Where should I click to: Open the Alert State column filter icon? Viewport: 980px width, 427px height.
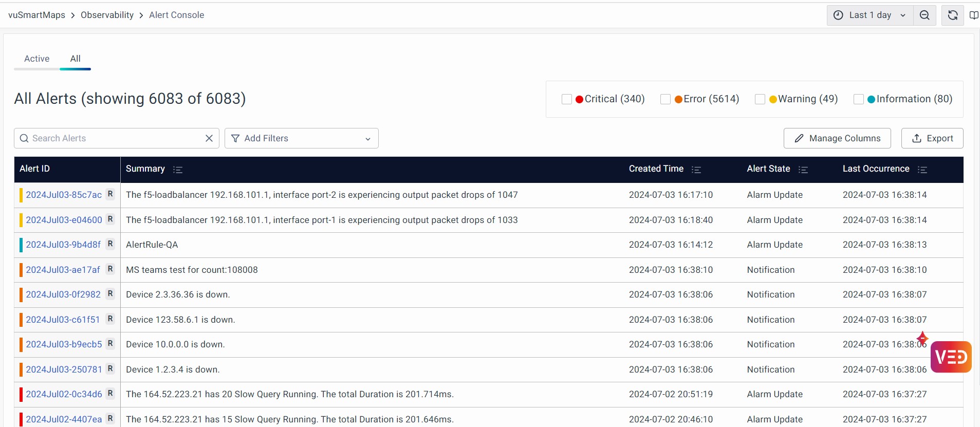pyautogui.click(x=803, y=170)
